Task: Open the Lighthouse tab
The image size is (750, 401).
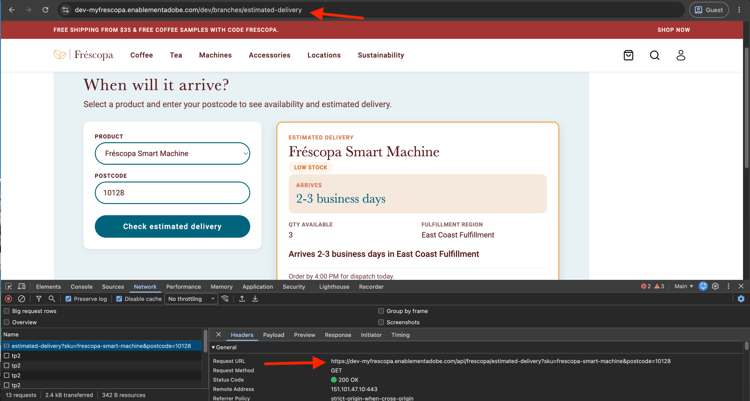Action: click(x=334, y=287)
